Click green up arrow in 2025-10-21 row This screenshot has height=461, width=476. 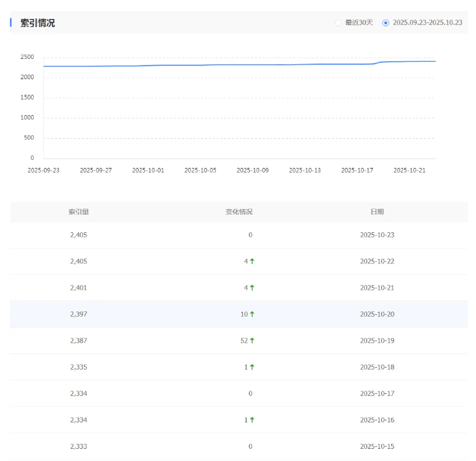(x=252, y=288)
